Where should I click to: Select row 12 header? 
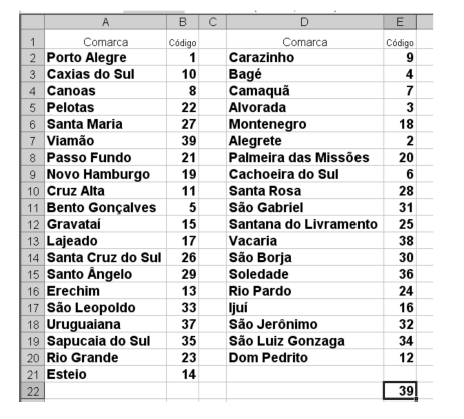coord(32,224)
